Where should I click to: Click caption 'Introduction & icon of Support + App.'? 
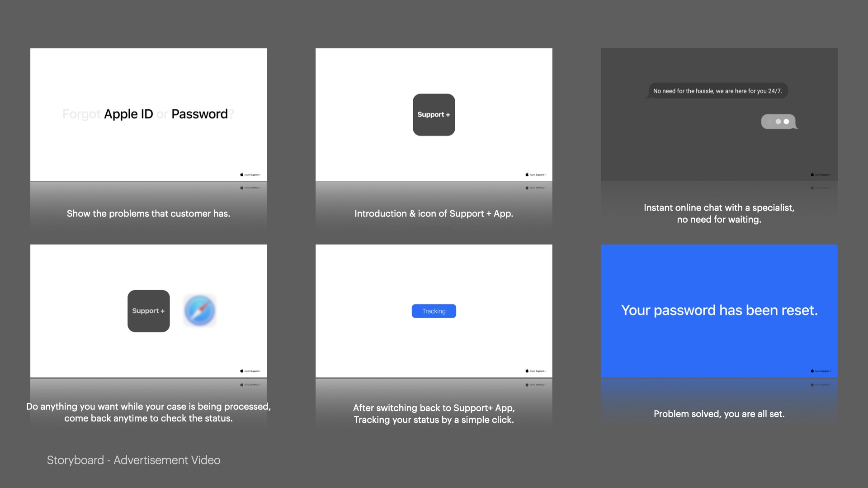point(434,214)
